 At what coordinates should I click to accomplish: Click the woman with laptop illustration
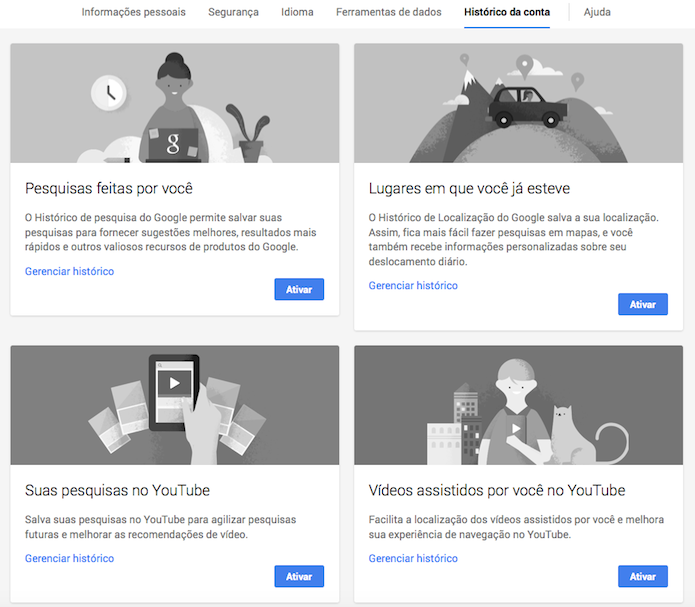(x=175, y=103)
